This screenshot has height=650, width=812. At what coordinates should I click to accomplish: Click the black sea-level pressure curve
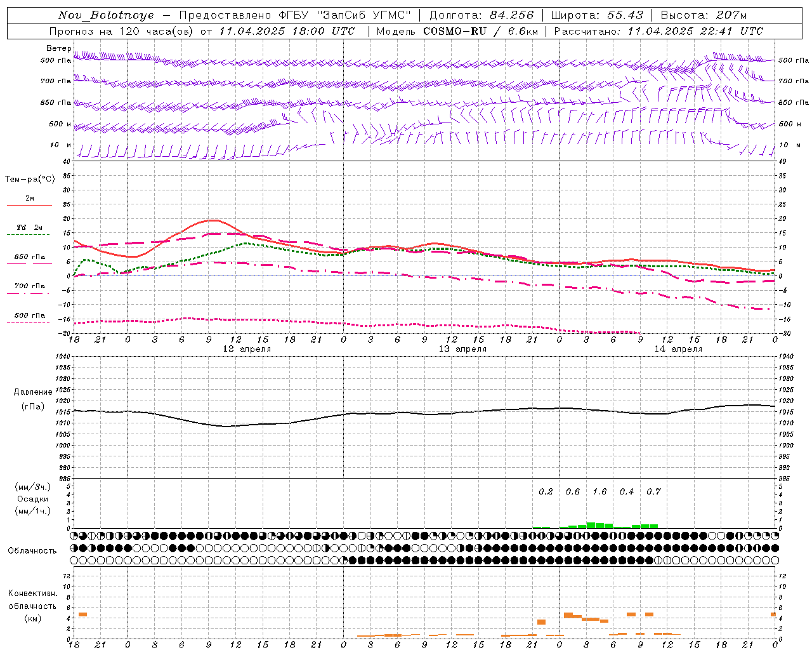[x=425, y=414]
